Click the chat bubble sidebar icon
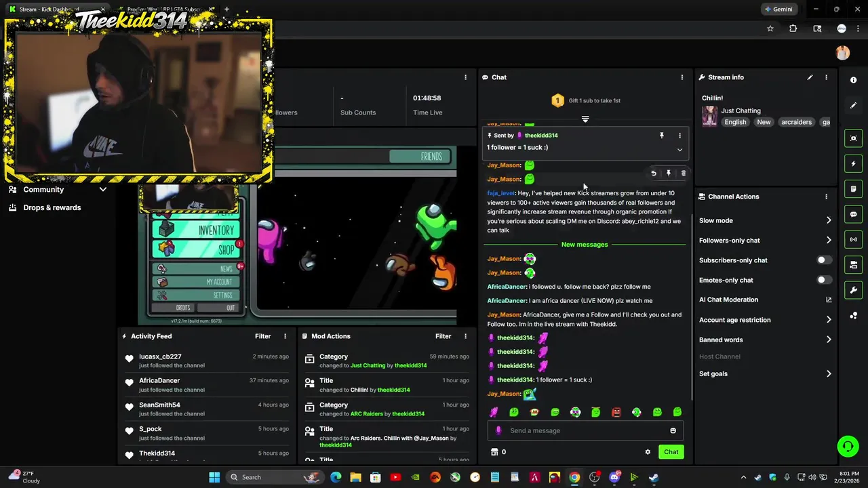This screenshot has width=868, height=488. (853, 214)
